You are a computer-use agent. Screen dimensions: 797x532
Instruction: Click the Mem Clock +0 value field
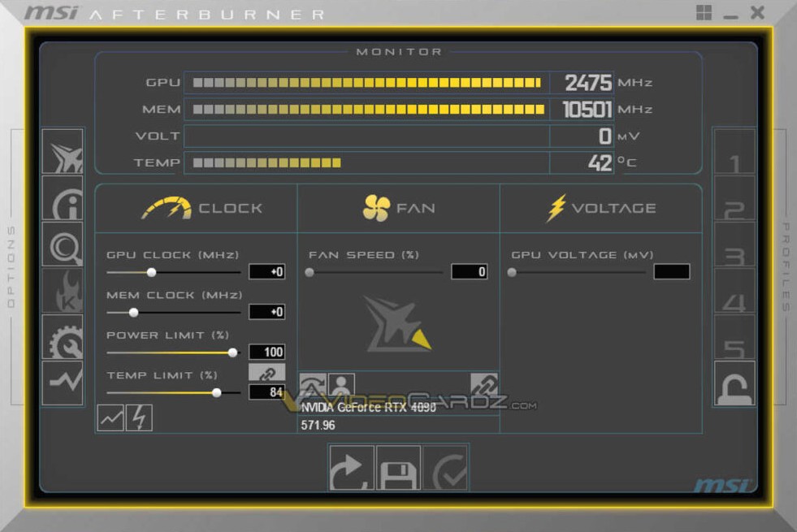click(x=266, y=311)
